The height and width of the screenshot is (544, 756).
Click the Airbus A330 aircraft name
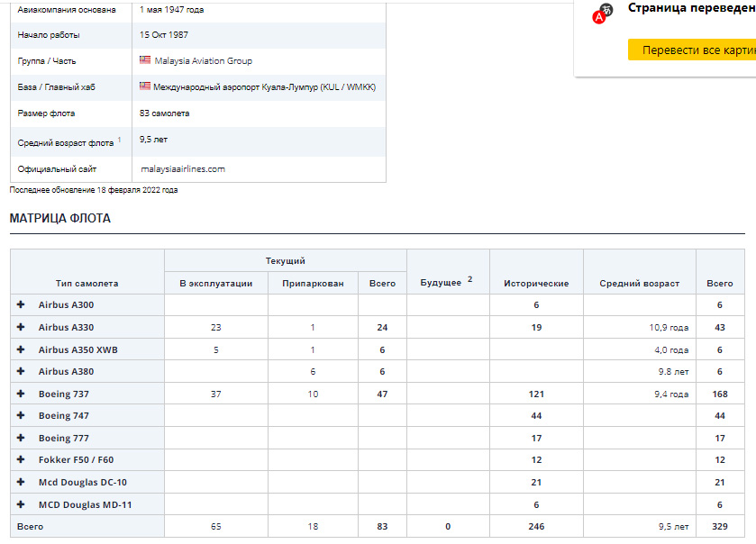click(66, 328)
